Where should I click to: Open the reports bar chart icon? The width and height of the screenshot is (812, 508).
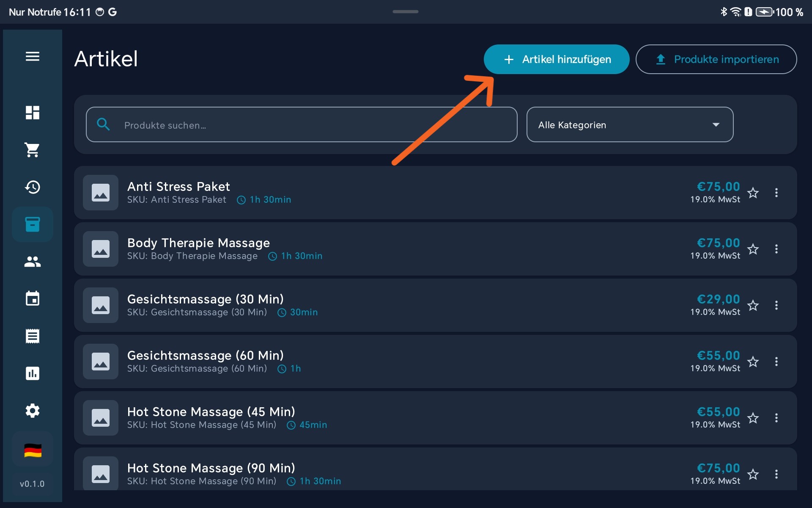pos(33,373)
